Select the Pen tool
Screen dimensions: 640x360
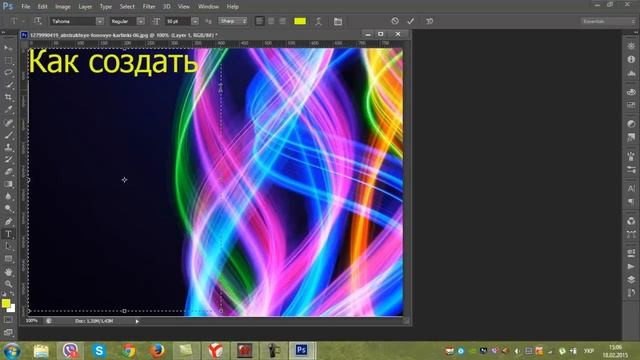(8, 222)
